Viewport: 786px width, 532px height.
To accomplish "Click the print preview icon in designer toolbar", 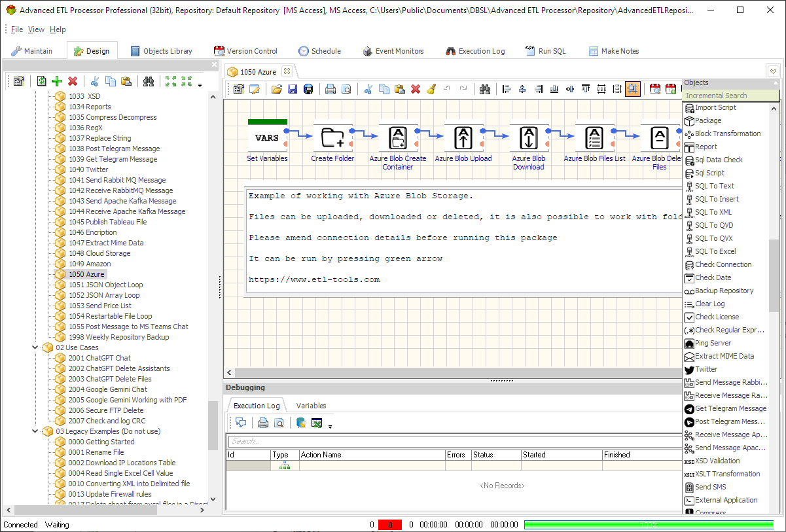I will pyautogui.click(x=346, y=89).
